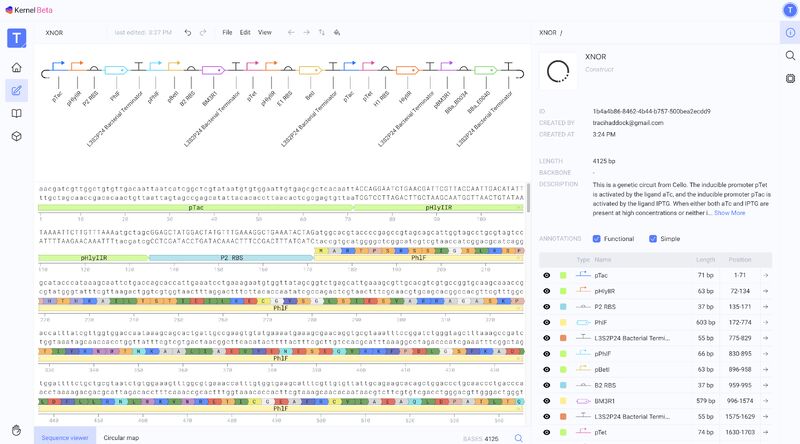Click the pTac color swatch in annotations
Viewport: 800px width, 444px height.
(x=563, y=276)
